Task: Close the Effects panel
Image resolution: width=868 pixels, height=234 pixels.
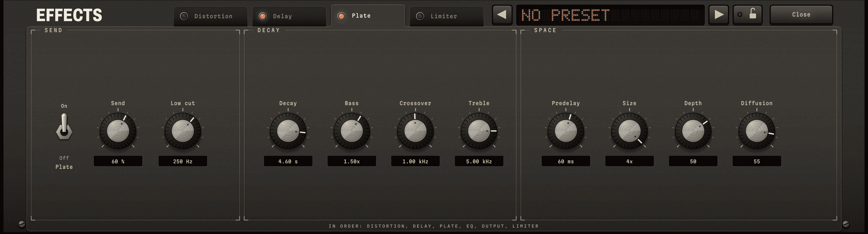Action: 801,15
